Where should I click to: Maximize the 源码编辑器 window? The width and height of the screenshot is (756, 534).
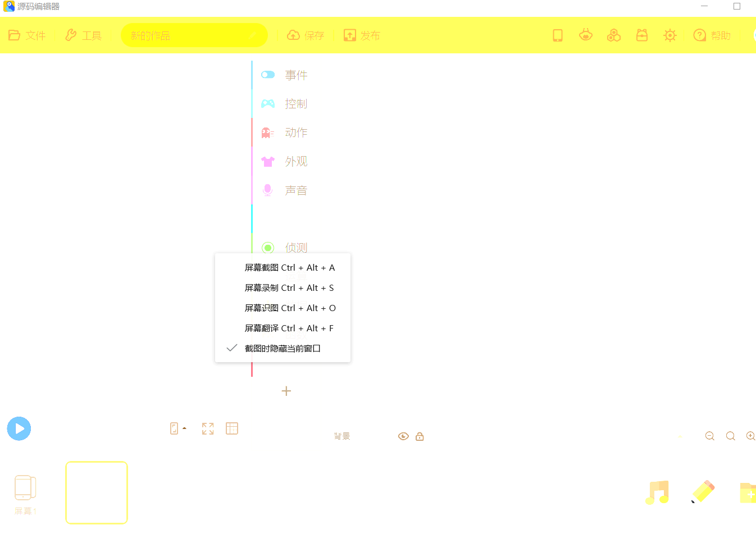[737, 6]
